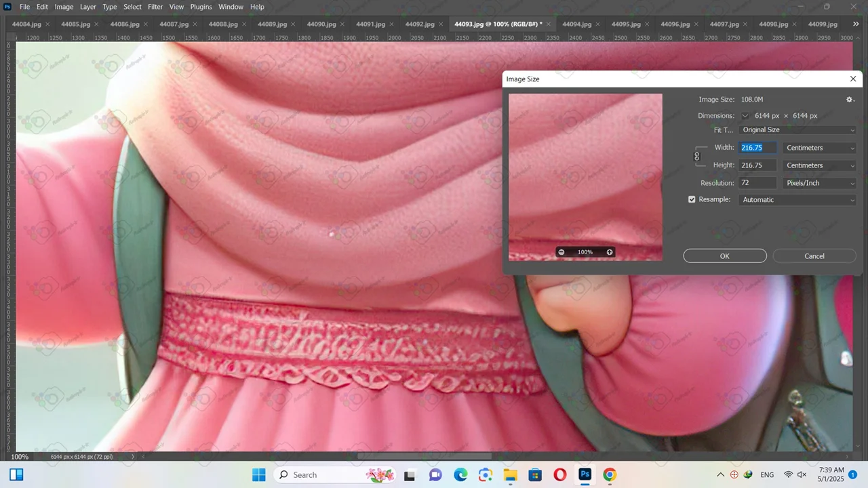Cancel the Image Size dialog
Screen dimensions: 868x488
pyautogui.click(x=814, y=256)
